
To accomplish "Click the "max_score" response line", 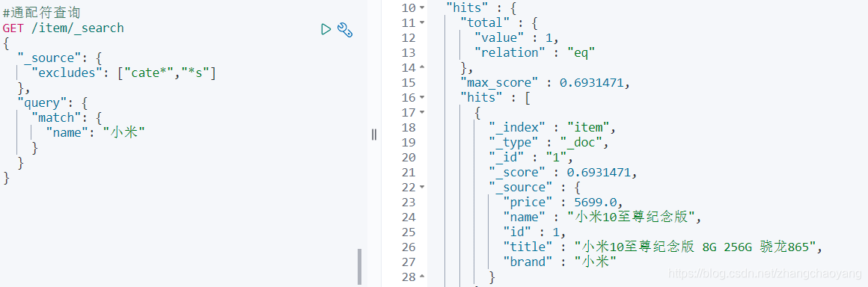I will coord(545,83).
